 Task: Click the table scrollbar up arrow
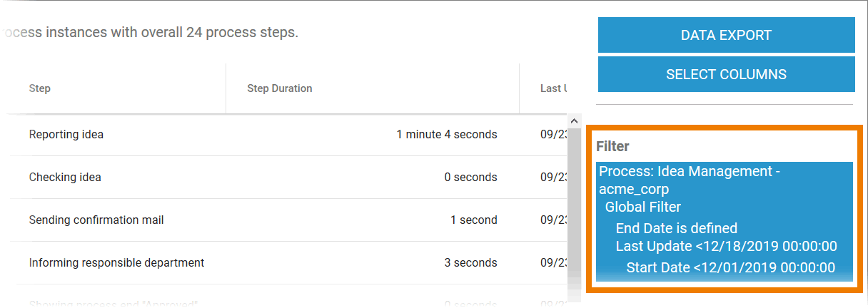(574, 119)
